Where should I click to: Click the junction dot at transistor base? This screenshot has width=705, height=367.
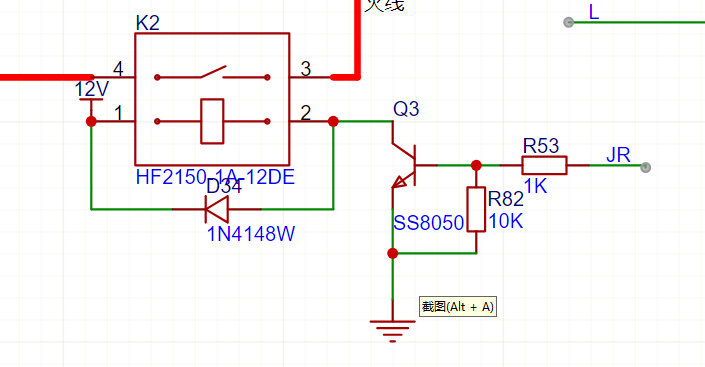[476, 166]
